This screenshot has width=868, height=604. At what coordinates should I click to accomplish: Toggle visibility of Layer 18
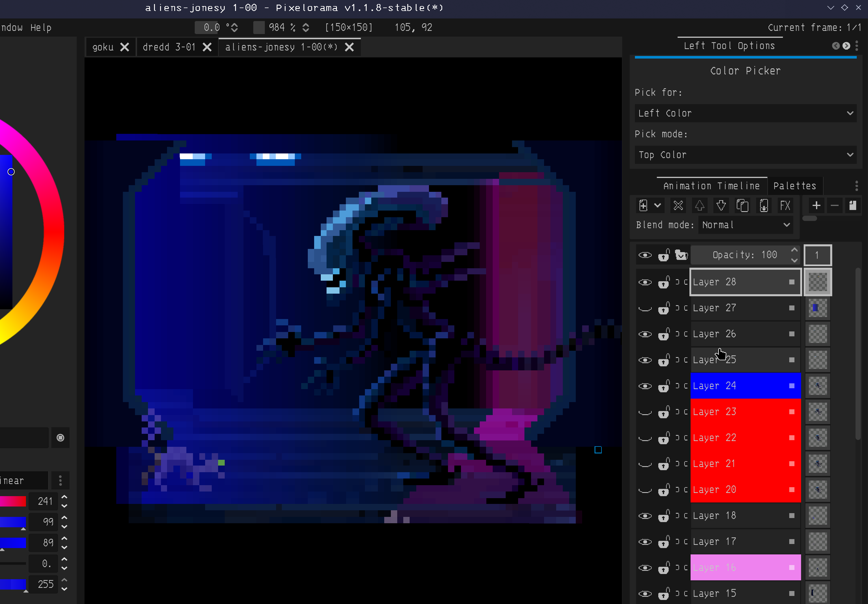pos(645,516)
